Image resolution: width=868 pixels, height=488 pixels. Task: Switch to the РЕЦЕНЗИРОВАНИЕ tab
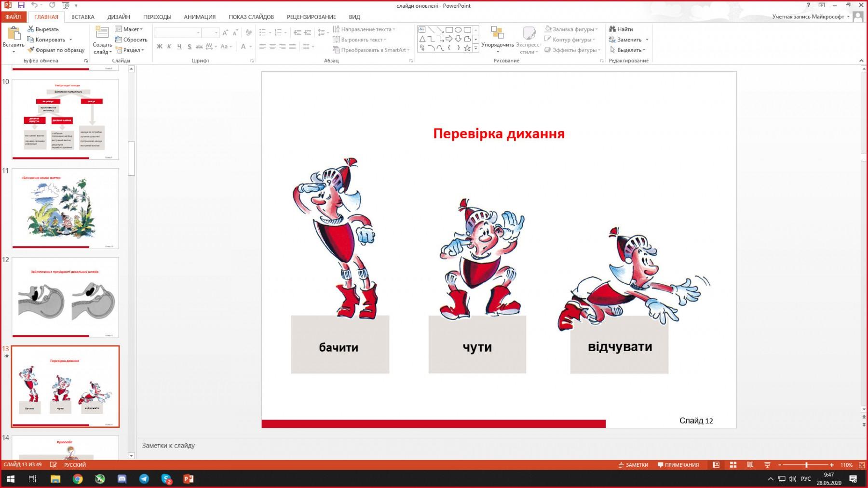pos(312,17)
